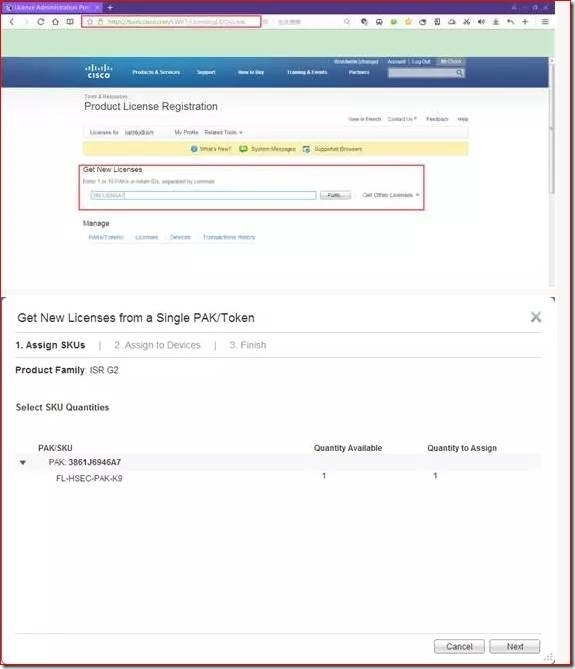
Task: Click PAK 3861J6946A7 text
Action: point(84,462)
